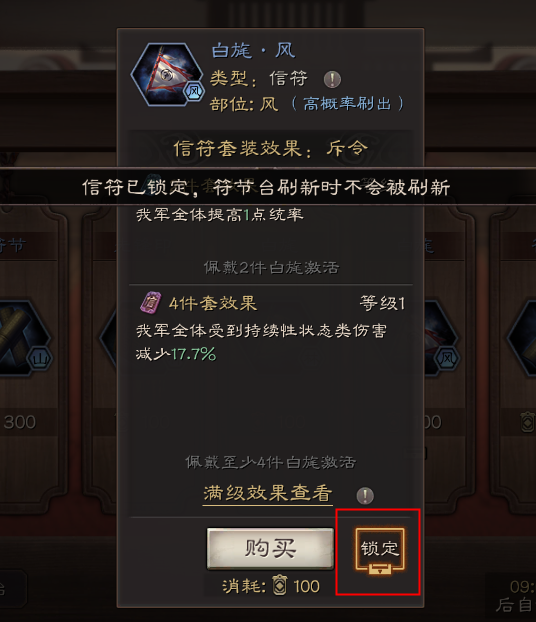This screenshot has width=536, height=622.
Task: Click the 信符套装效果: 斥令 header
Action: click(271, 149)
